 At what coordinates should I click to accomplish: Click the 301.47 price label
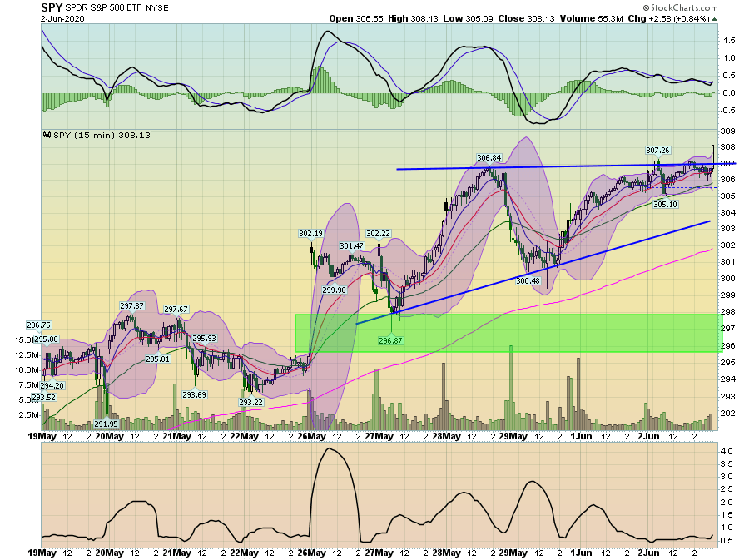click(351, 246)
